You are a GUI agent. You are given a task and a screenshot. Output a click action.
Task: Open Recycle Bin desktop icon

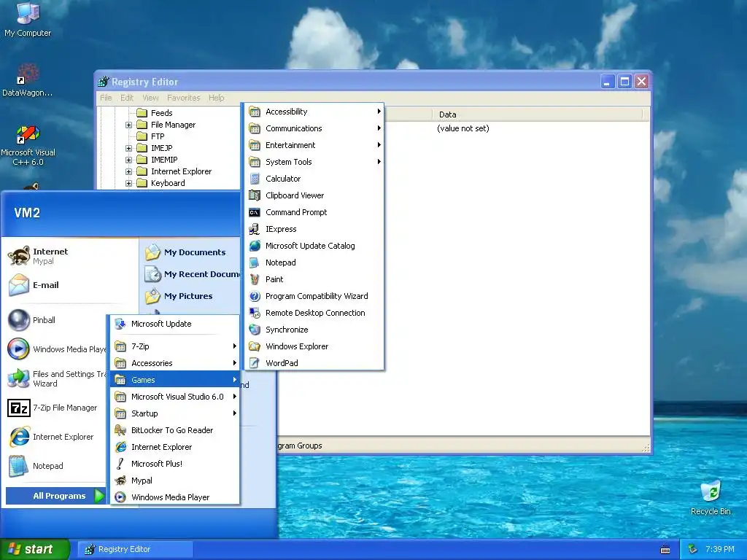point(711,497)
